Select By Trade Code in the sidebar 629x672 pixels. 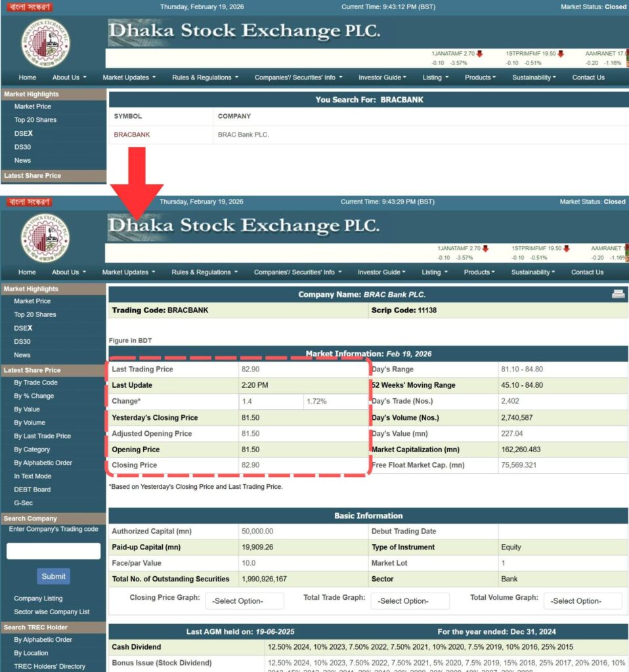pos(35,383)
